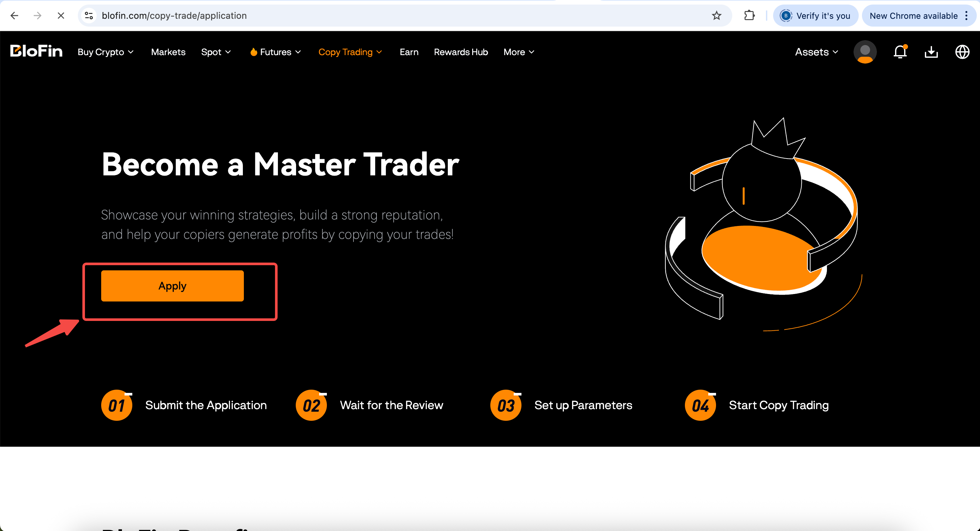Click the flame icon beside Futures

[253, 52]
